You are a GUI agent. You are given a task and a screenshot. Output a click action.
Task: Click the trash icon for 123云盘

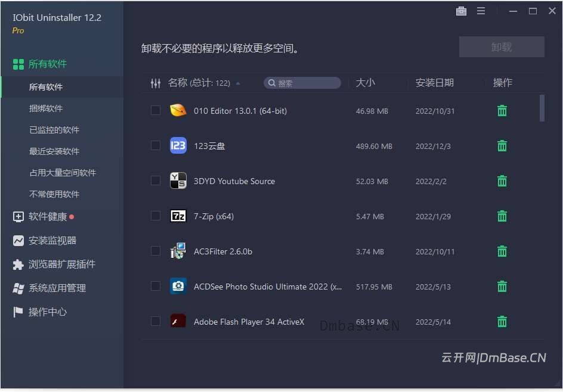coord(502,146)
